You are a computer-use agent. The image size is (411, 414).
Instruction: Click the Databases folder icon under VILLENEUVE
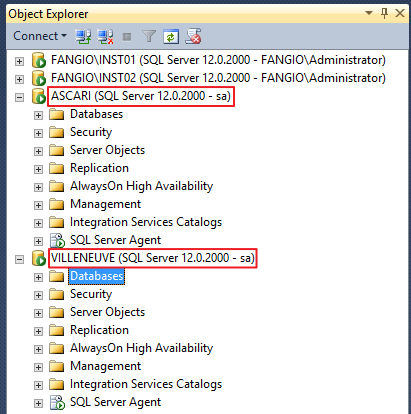coord(56,276)
